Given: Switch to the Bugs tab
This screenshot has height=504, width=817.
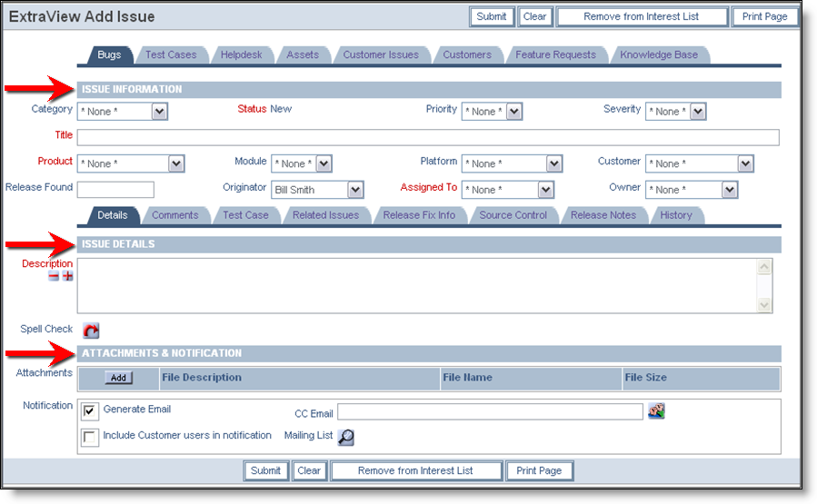Looking at the screenshot, I should pos(109,54).
